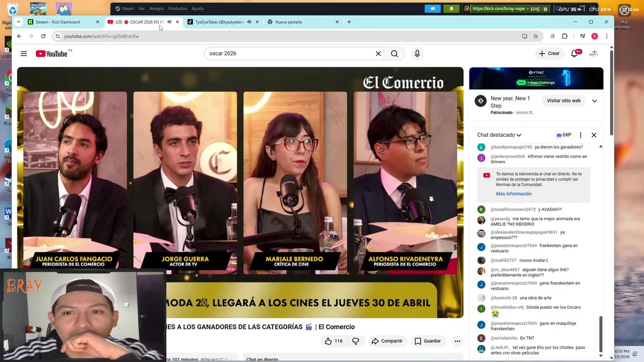The width and height of the screenshot is (644, 362).
Task: Open the Steam Ayuda menu
Action: (x=198, y=9)
